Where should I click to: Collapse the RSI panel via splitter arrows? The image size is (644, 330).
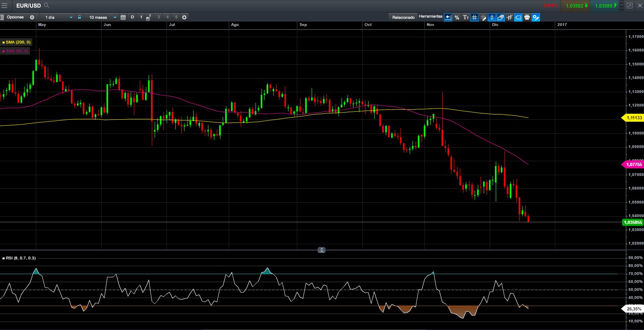pos(322,250)
